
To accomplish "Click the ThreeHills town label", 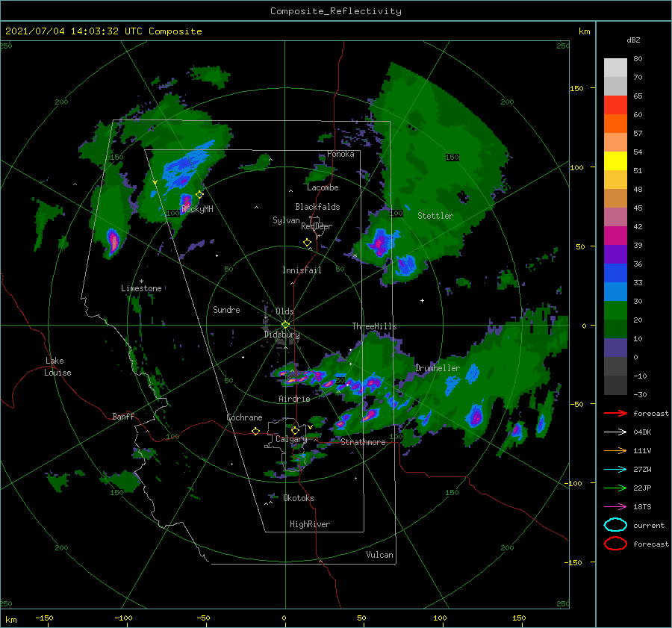I will click(374, 326).
